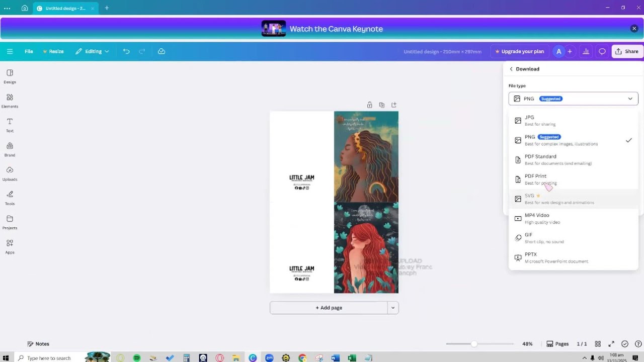The image size is (644, 362).
Task: Click the design title Untitled design
Action: tap(442, 51)
